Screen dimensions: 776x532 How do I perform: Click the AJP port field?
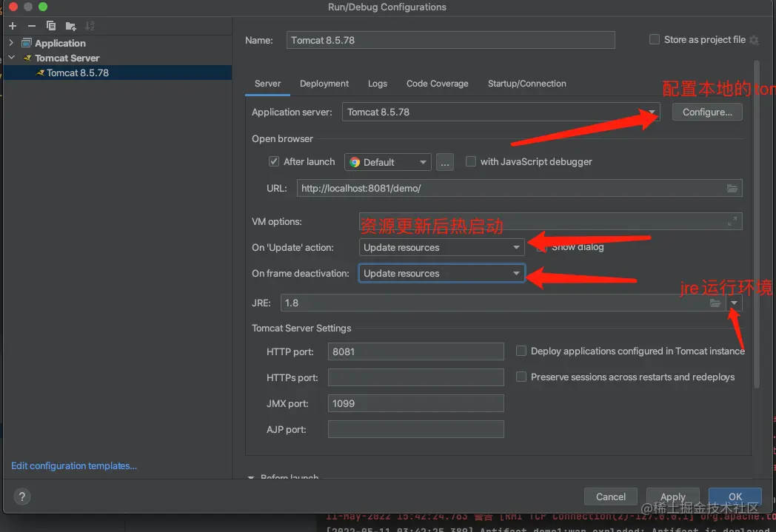click(x=415, y=429)
